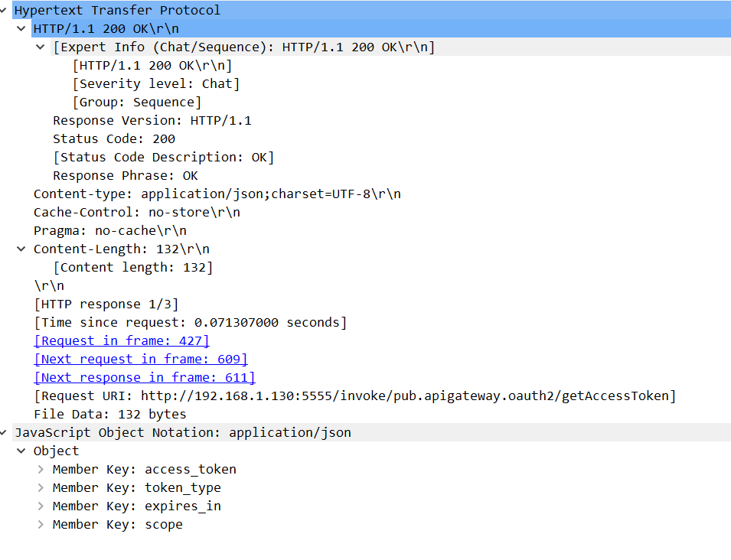The height and width of the screenshot is (560, 731).
Task: Select the Time since request field
Action: tap(190, 323)
